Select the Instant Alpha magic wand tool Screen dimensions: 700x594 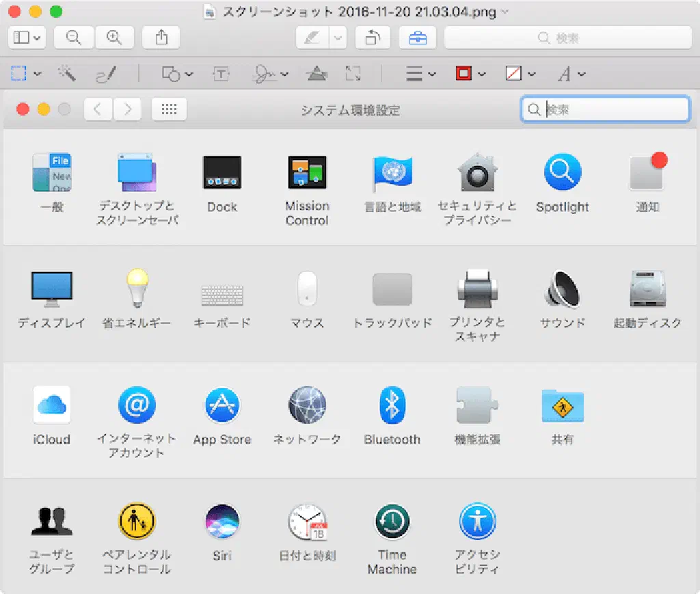click(x=67, y=74)
